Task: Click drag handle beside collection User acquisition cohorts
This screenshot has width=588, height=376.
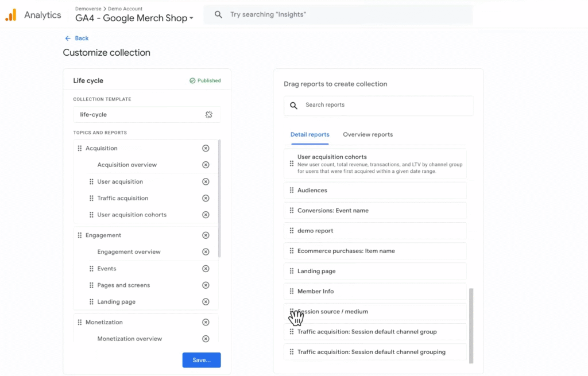Action: pyautogui.click(x=91, y=215)
